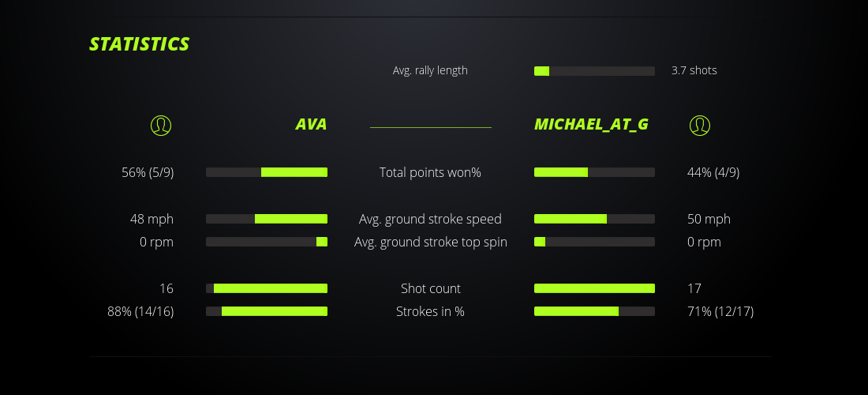Click the 3.7 shots value
868x395 pixels.
[694, 70]
